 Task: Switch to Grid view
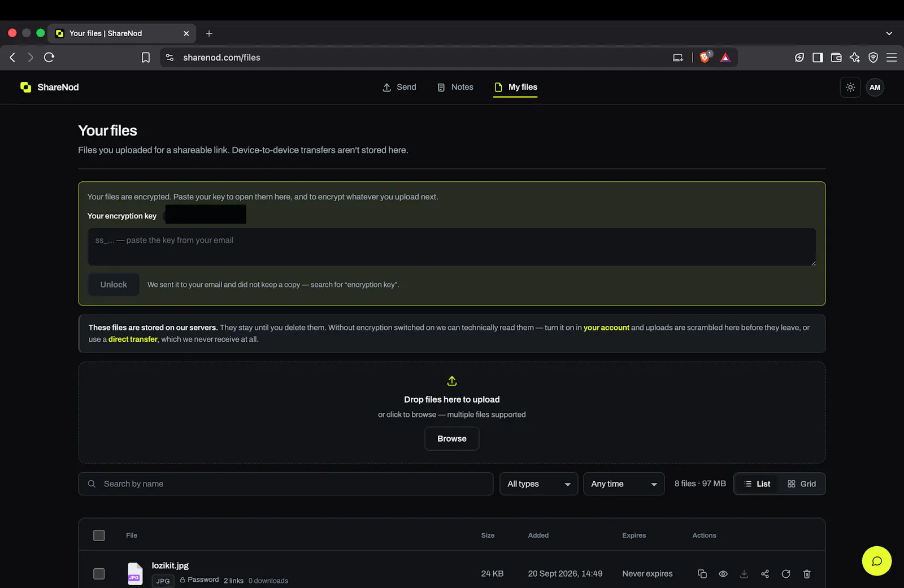[x=802, y=484]
